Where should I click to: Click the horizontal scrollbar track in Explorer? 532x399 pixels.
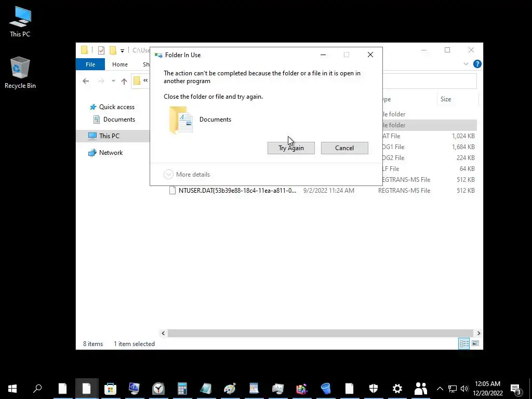[320, 333]
